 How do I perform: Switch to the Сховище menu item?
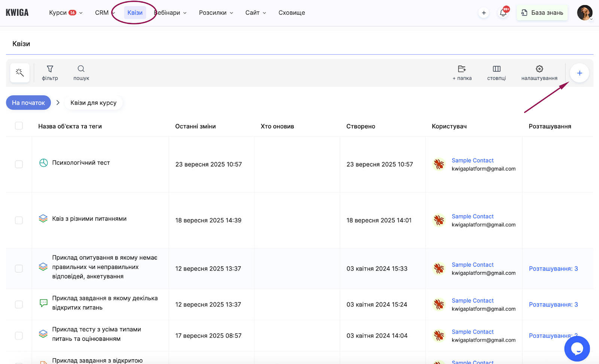[x=292, y=13]
